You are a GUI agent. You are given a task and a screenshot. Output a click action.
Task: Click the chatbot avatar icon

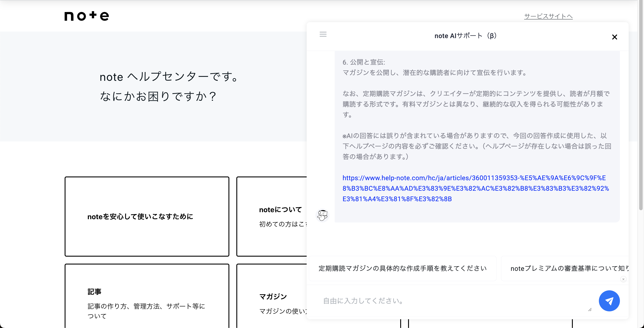point(322,215)
